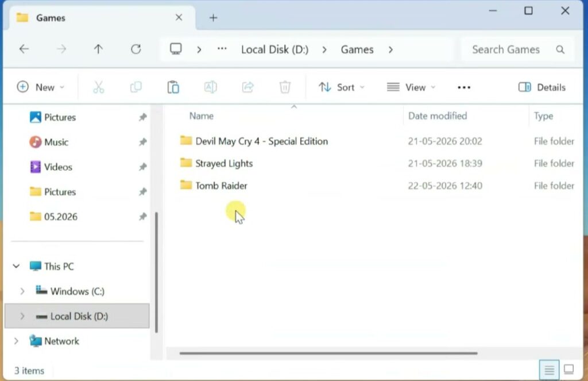Open Pictures with blue image icon in sidebar
The height and width of the screenshot is (381, 588).
pos(52,117)
